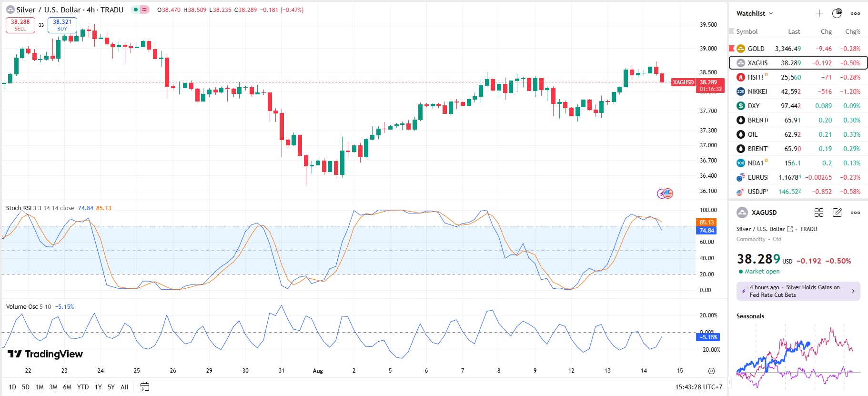Click the green market open status indicator
Screen dimensions: 868x396
[x=741, y=272]
